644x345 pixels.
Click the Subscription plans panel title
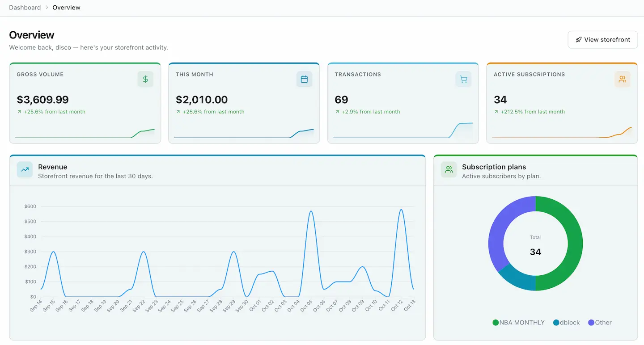[x=494, y=167]
